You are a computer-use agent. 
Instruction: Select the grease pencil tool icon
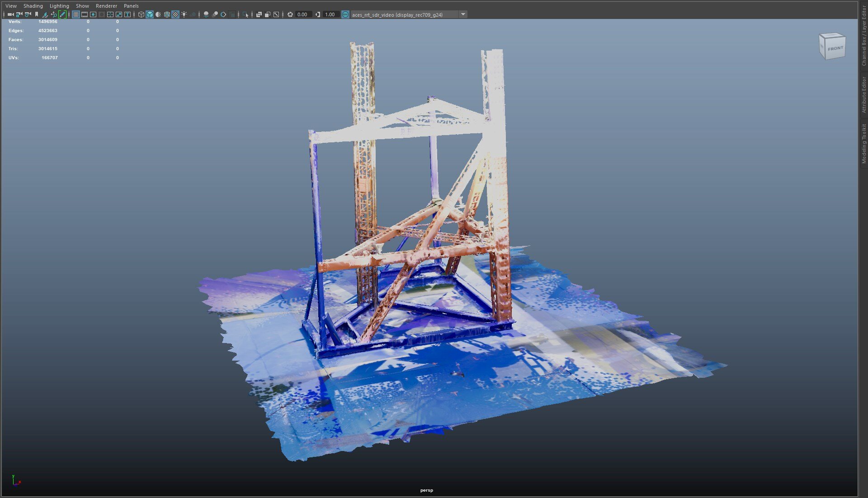(x=62, y=14)
